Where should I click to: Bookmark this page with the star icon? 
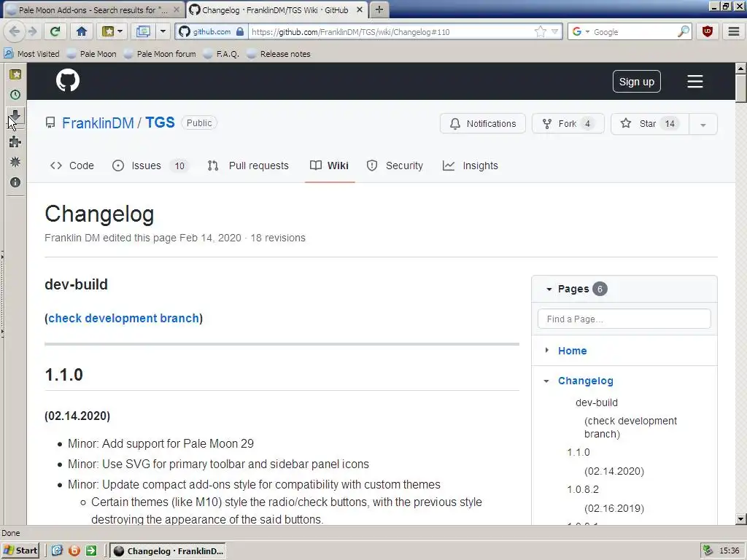[x=541, y=32]
